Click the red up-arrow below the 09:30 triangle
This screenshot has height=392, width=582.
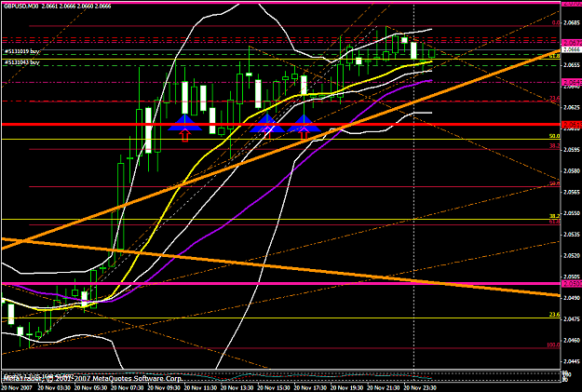coord(185,135)
